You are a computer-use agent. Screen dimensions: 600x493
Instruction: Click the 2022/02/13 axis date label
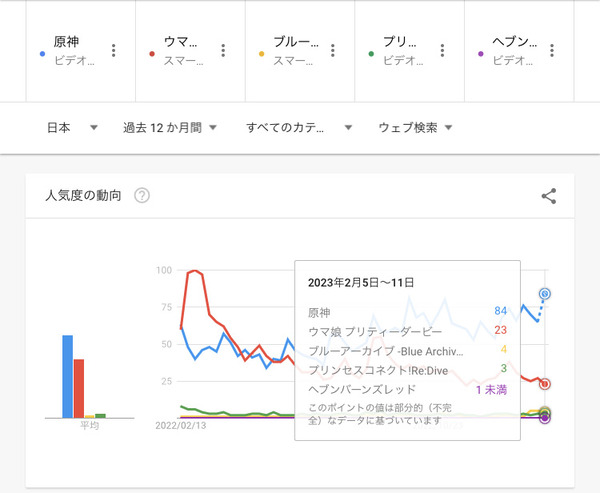[x=181, y=426]
